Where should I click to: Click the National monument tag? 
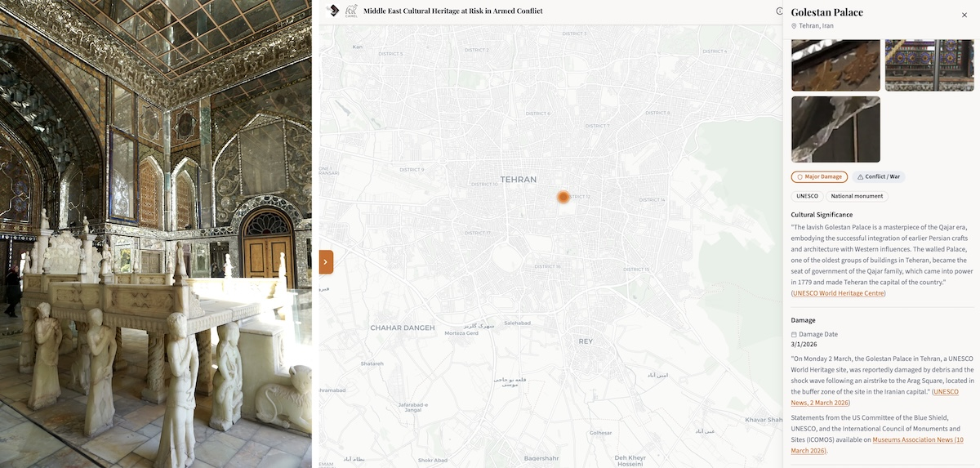tap(856, 196)
